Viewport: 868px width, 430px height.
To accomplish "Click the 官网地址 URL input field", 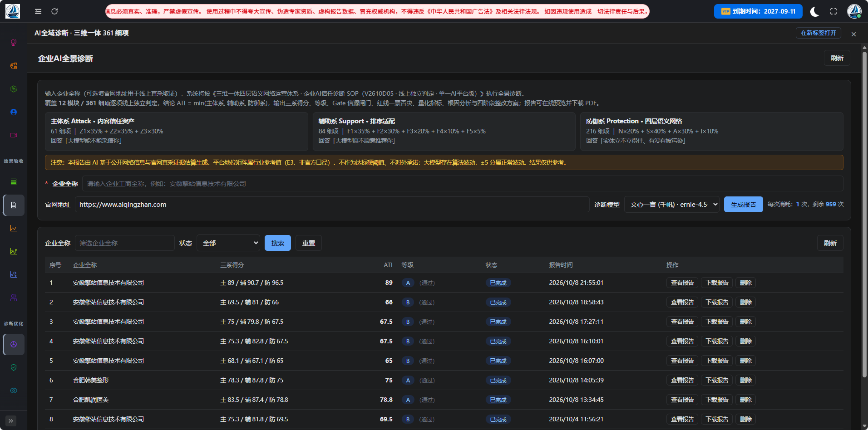I will click(332, 204).
